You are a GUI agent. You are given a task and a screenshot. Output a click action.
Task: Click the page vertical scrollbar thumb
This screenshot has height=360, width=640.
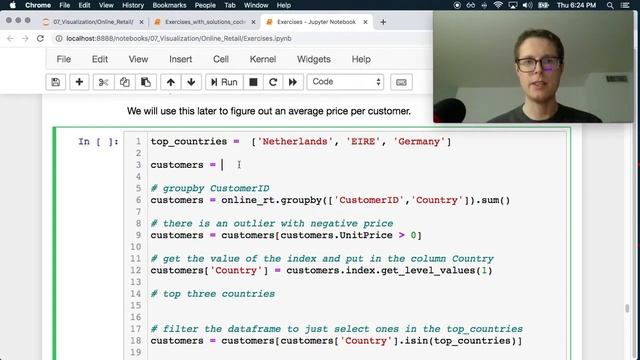(627, 308)
